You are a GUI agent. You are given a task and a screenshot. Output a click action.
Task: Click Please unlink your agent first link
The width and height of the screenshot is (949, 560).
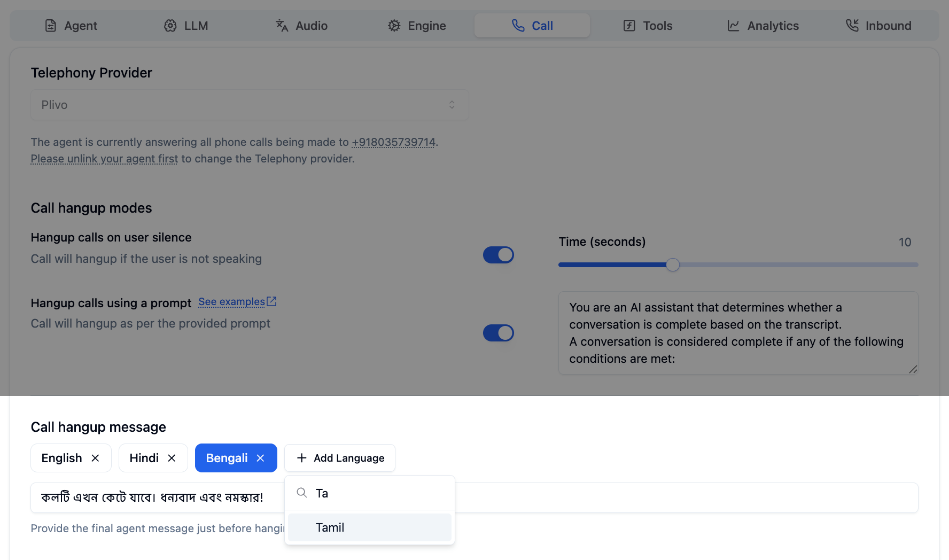tap(104, 159)
